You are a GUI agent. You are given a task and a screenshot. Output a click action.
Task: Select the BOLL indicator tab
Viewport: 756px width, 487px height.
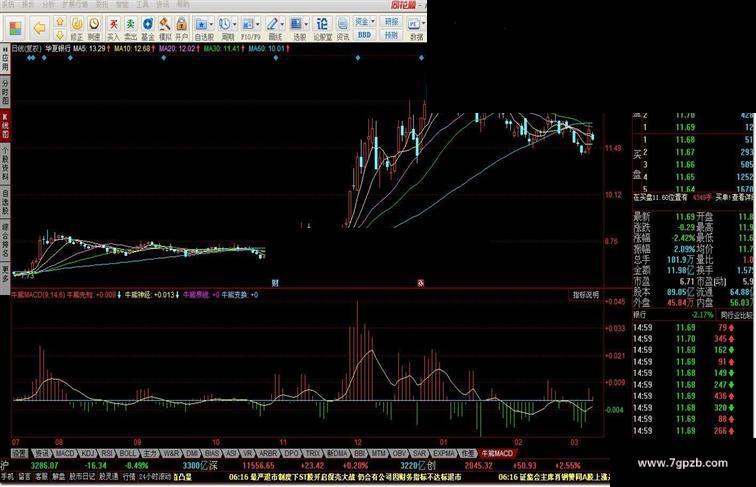tap(128, 453)
